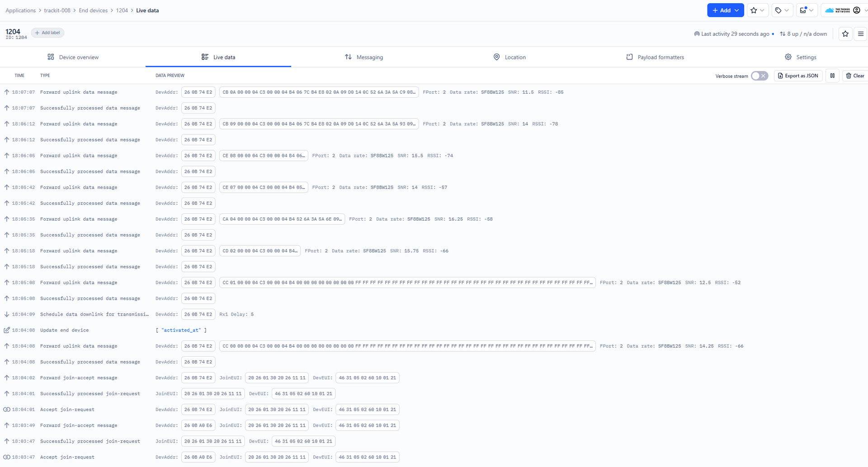Click the Location pin icon

tap(496, 57)
